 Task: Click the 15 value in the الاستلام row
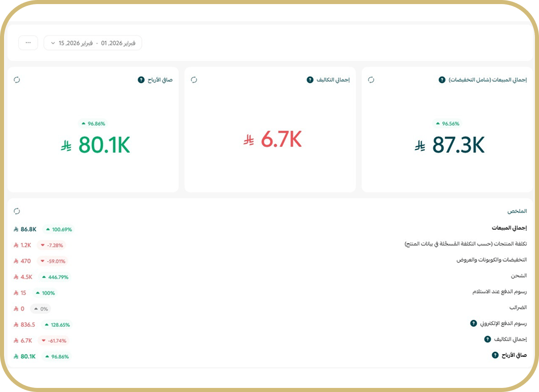24,293
